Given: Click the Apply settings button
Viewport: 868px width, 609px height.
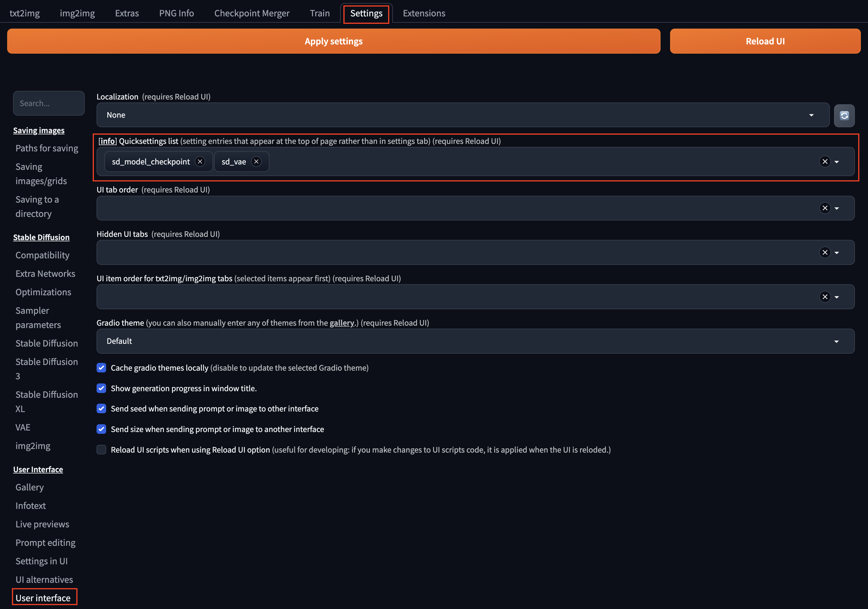Looking at the screenshot, I should pyautogui.click(x=334, y=41).
